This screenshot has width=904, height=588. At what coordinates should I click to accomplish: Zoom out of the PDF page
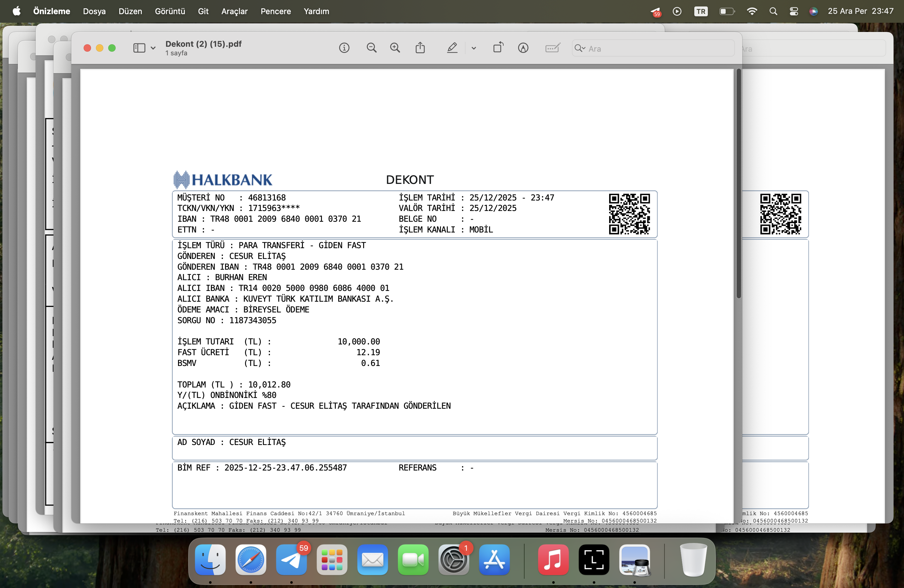pos(371,48)
